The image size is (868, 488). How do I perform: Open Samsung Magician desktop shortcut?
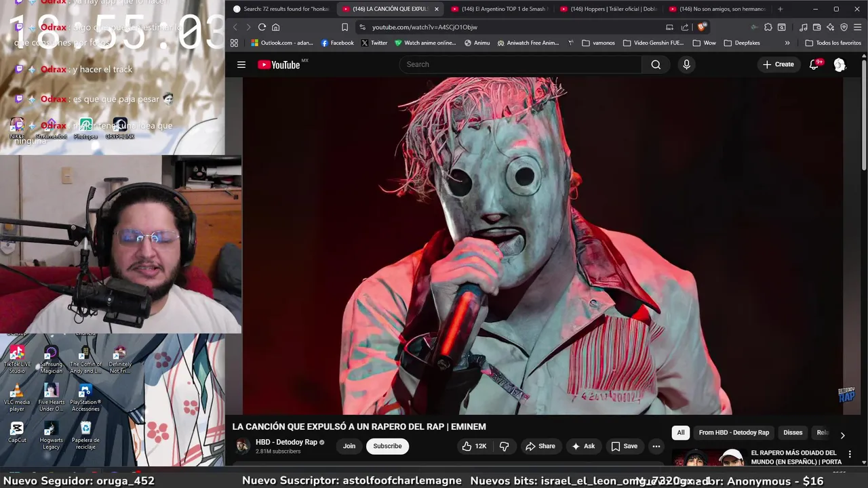click(x=51, y=359)
